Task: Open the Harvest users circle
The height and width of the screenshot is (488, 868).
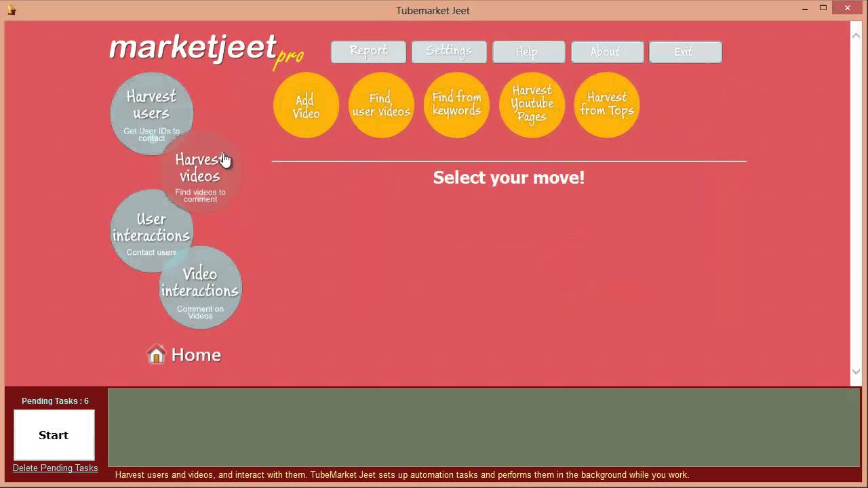Action: tap(152, 114)
